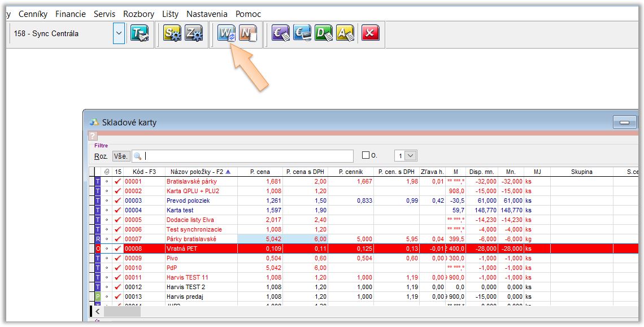
Task: Toggle checkmark for row 00012 Harvis TEST 2
Action: pos(118,287)
